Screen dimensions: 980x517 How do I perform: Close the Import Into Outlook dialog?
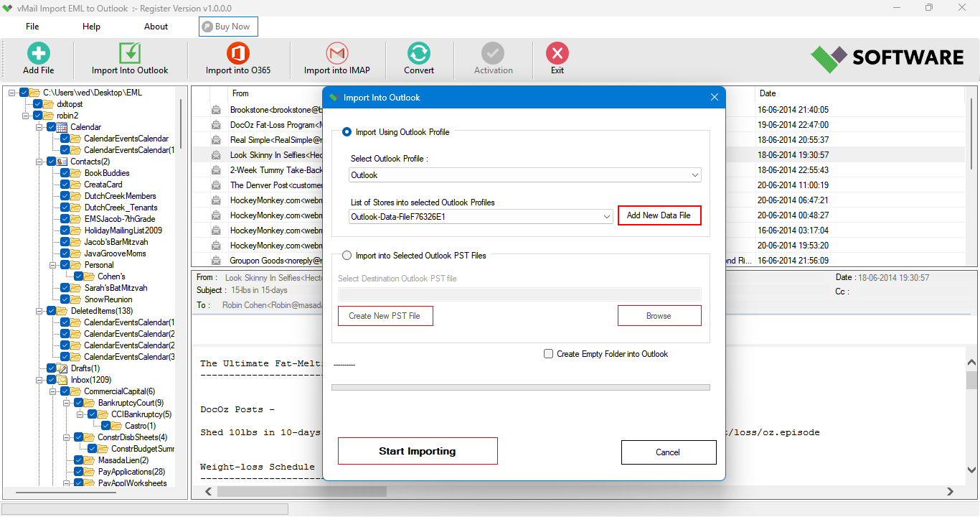714,98
